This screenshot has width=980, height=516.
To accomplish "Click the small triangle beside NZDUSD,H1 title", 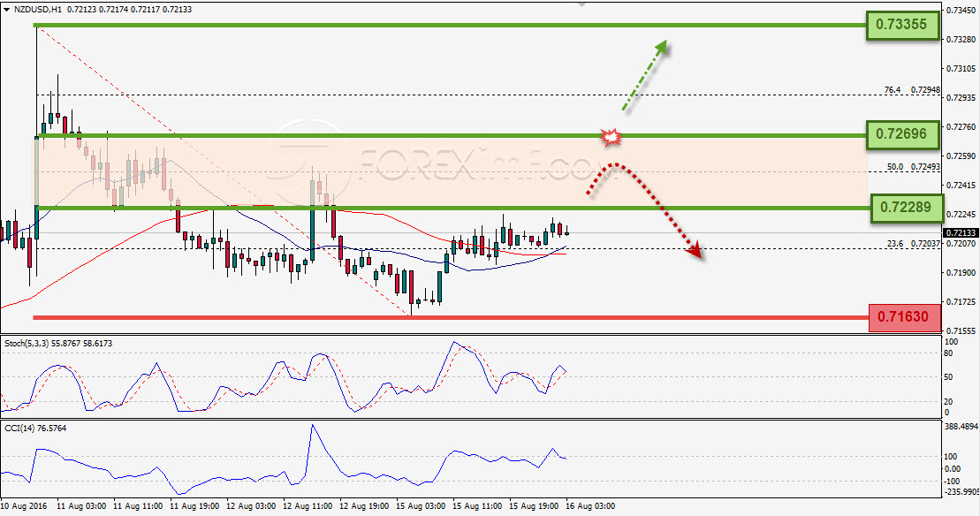I will (x=7, y=10).
